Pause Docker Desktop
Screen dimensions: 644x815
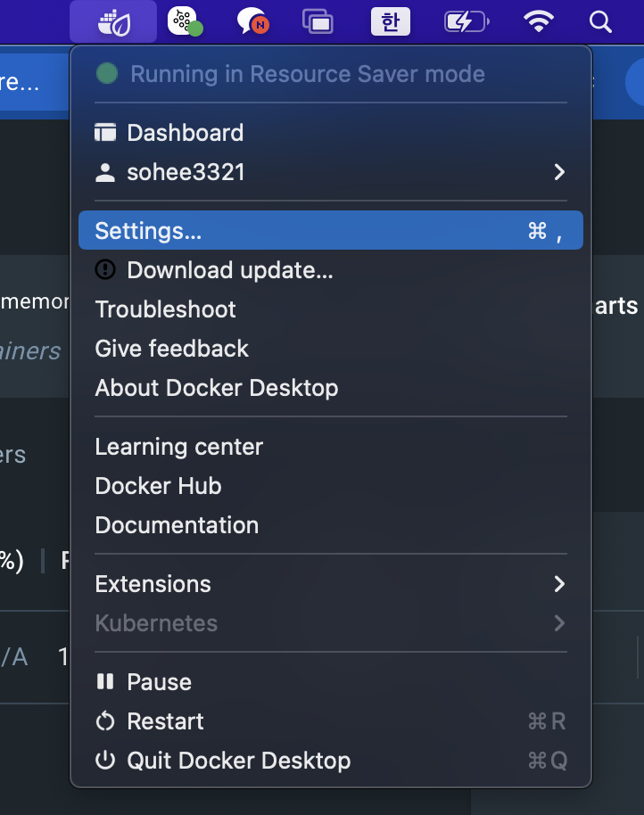(x=331, y=681)
